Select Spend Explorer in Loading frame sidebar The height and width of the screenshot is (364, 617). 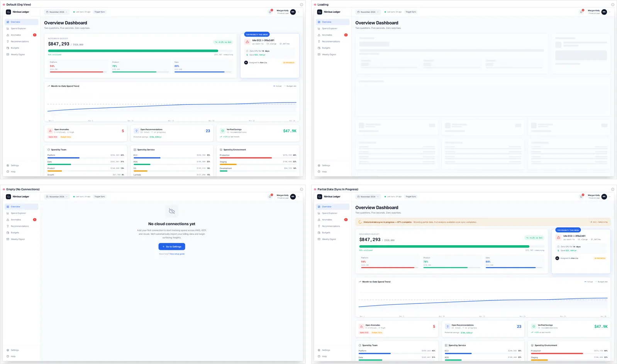pos(332,29)
